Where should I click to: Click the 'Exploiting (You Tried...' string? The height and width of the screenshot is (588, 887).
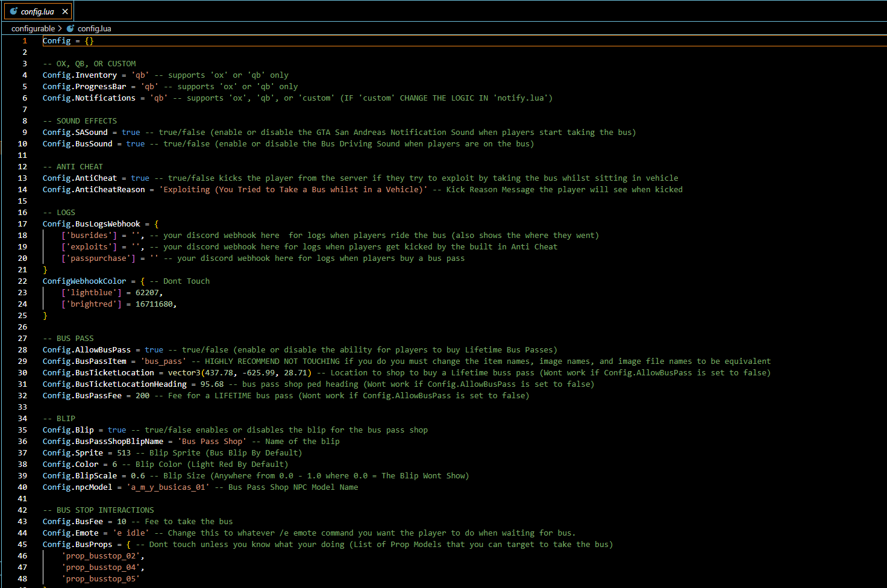(x=293, y=190)
